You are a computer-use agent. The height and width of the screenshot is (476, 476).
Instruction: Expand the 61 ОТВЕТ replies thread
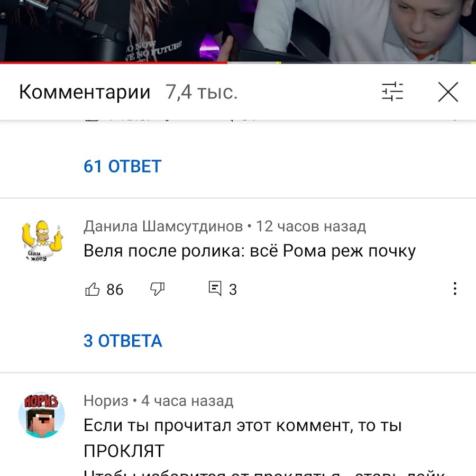[122, 166]
